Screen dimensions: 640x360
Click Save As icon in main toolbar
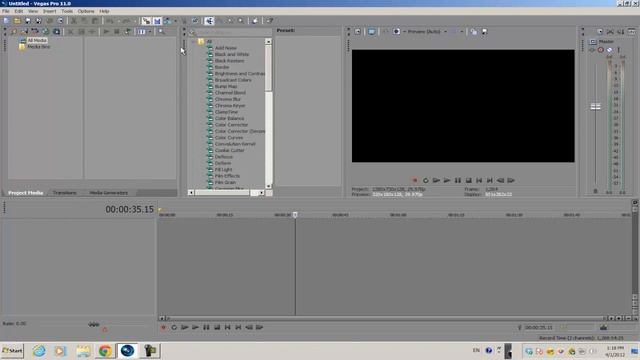(x=39, y=21)
